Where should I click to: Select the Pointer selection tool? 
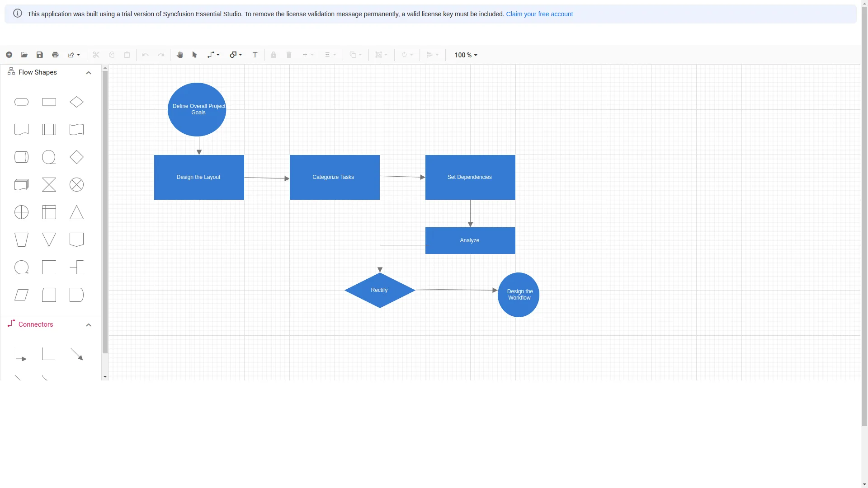click(x=194, y=55)
